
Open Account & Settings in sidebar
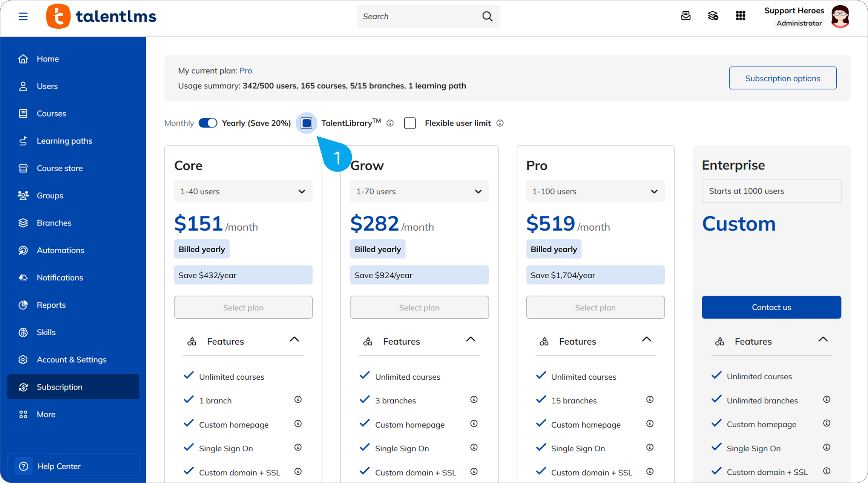click(x=73, y=360)
